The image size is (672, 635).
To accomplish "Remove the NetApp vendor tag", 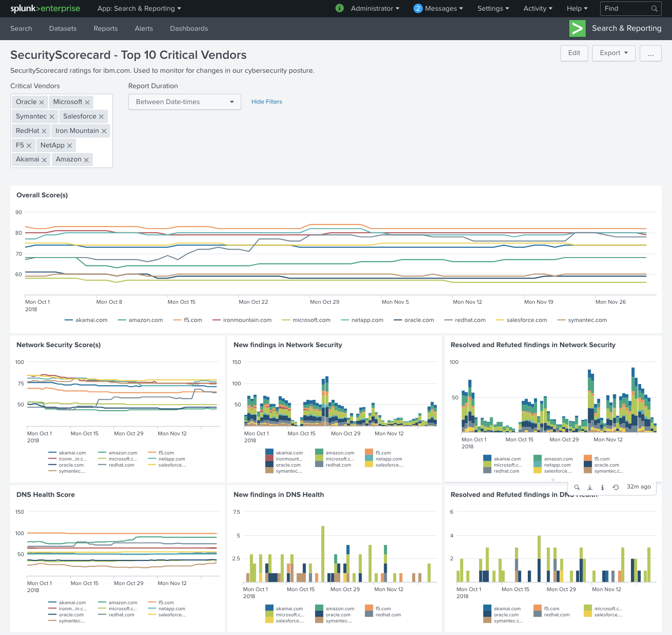I will point(70,146).
